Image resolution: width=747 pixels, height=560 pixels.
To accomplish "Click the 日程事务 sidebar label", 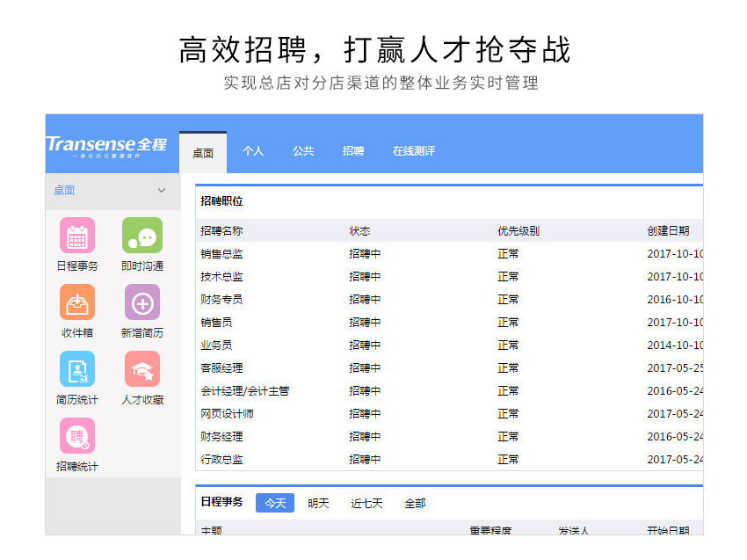I will (x=77, y=266).
